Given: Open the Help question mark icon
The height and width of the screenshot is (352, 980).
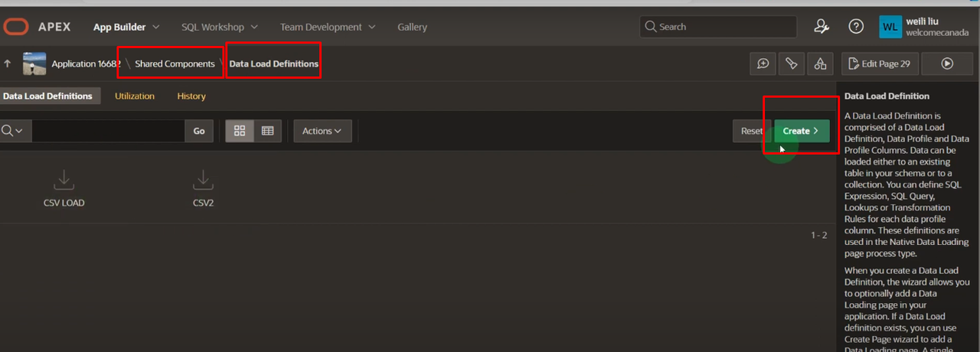Looking at the screenshot, I should click(x=857, y=27).
